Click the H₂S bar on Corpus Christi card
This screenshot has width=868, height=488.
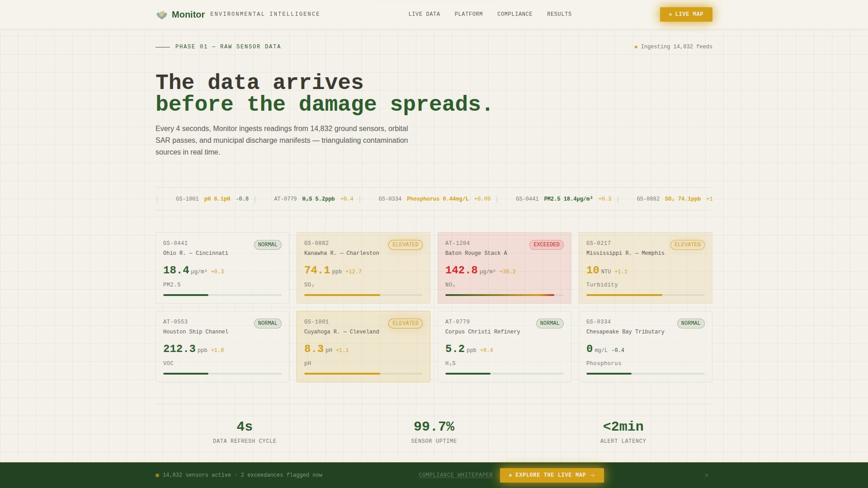(505, 374)
